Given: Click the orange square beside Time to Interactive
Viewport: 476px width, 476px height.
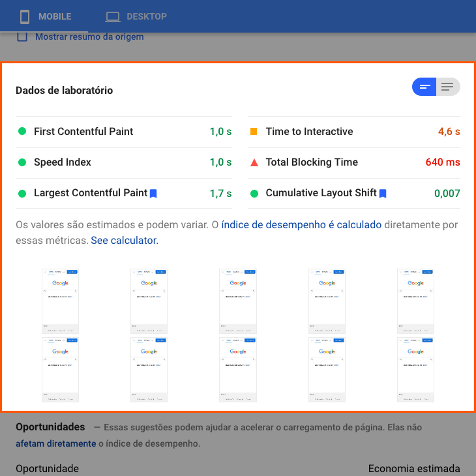Looking at the screenshot, I should click(254, 131).
